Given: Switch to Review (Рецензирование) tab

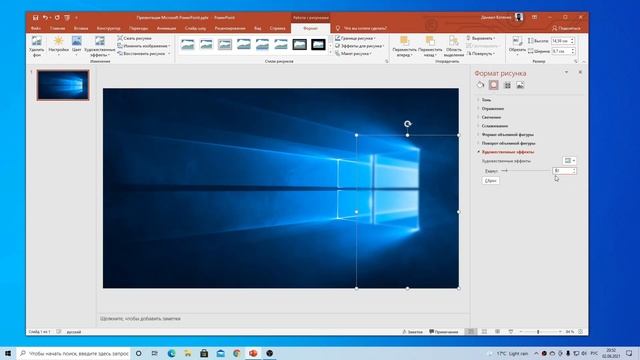Looking at the screenshot, I should [230, 29].
